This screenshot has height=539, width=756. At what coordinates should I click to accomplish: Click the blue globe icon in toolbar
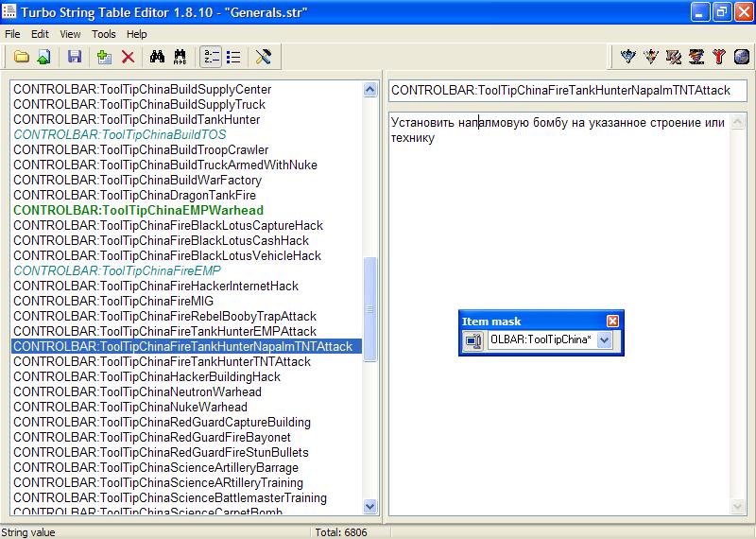coord(742,57)
